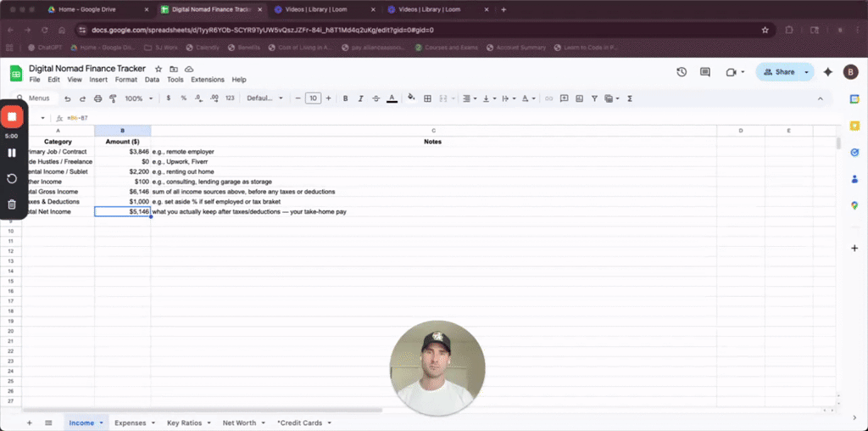The width and height of the screenshot is (868, 431).
Task: Click the font size field showing 10
Action: coord(314,98)
